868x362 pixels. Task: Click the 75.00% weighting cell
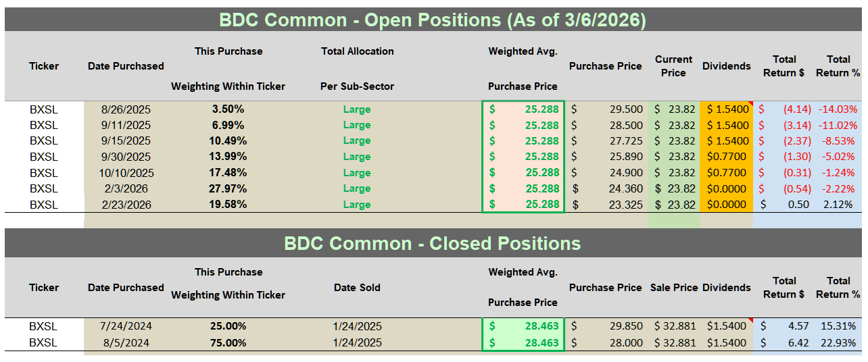coord(228,342)
